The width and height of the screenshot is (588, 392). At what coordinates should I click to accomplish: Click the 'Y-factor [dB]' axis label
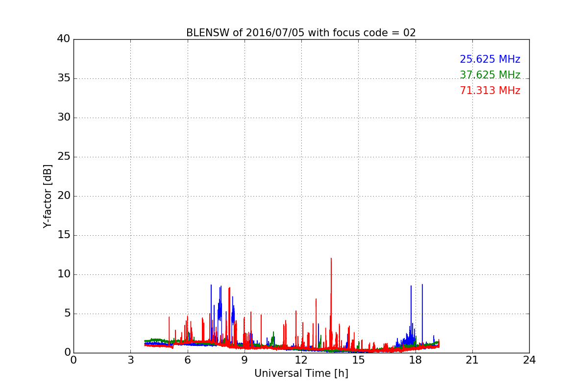point(48,196)
